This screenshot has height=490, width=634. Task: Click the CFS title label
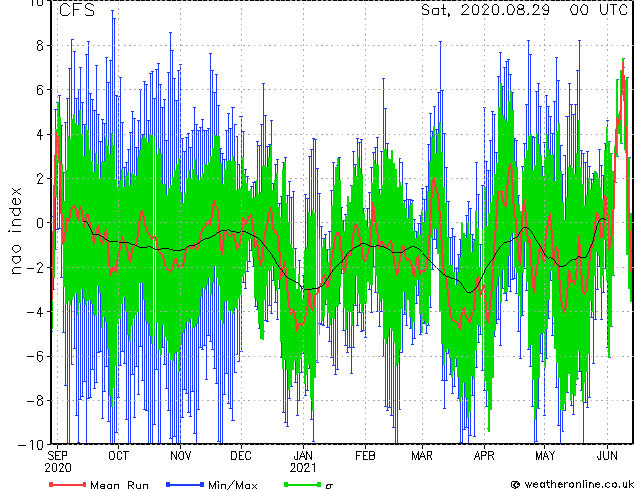click(x=77, y=10)
